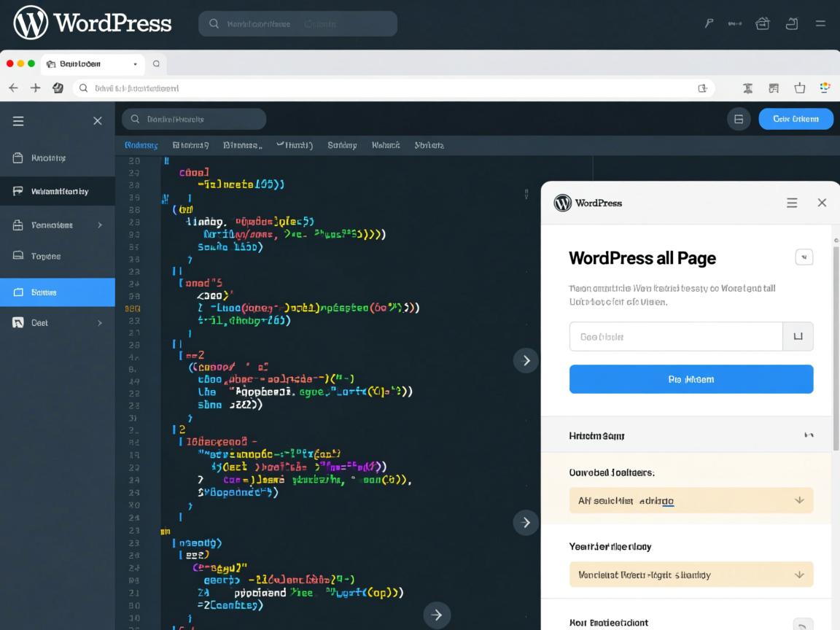Screen dimensions: 840x630
Task: Click the blue button in the editor header
Action: coord(796,119)
